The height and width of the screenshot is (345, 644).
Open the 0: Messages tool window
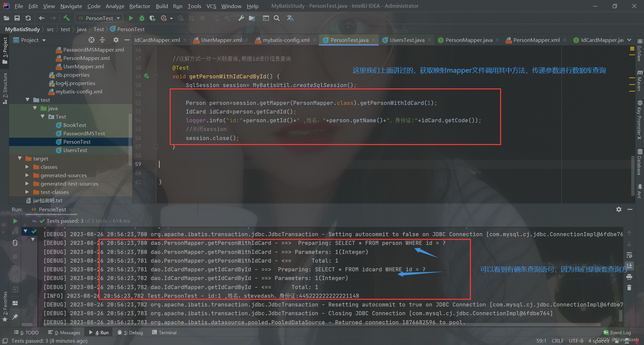[x=64, y=333]
